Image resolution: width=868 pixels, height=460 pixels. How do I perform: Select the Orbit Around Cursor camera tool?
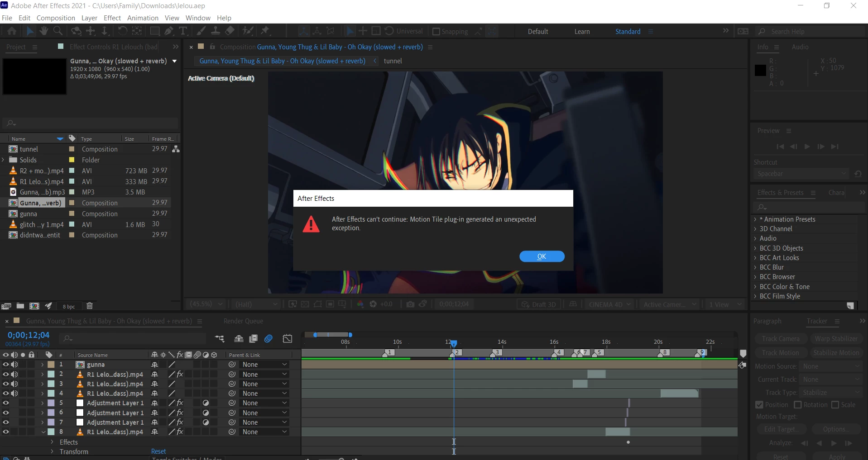click(x=76, y=31)
